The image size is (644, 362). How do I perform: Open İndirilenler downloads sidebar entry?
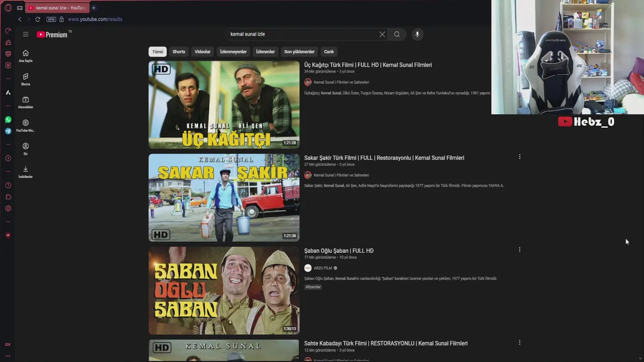click(x=26, y=172)
